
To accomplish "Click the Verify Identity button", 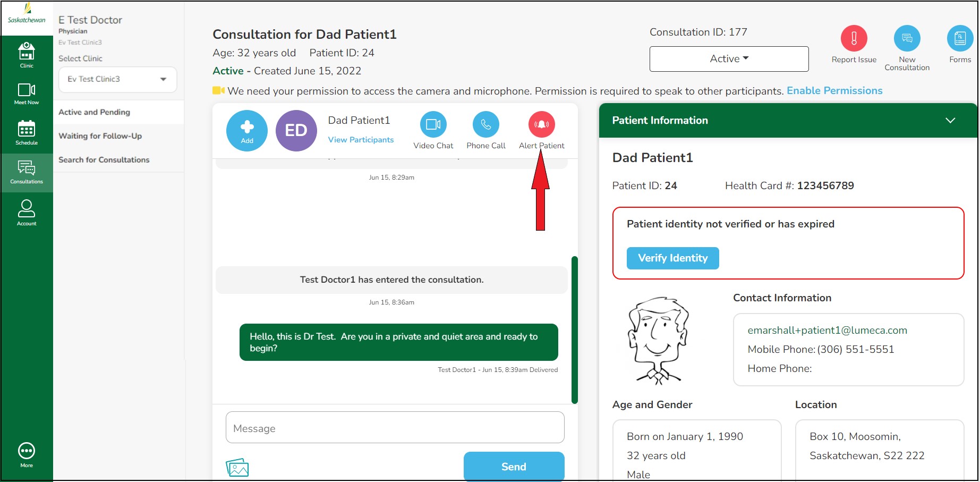I will [x=672, y=258].
